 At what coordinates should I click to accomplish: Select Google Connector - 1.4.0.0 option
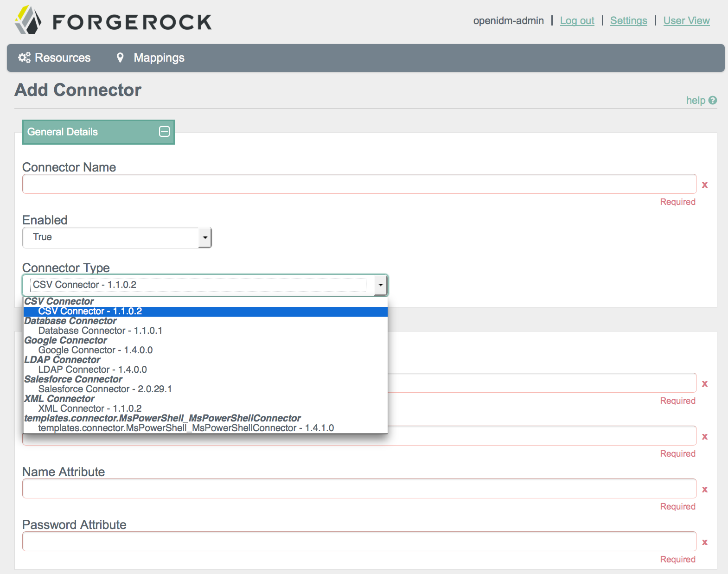coord(205,350)
